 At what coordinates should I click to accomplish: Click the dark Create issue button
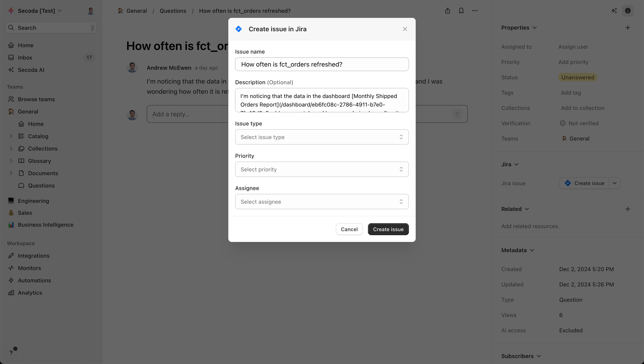click(x=388, y=229)
